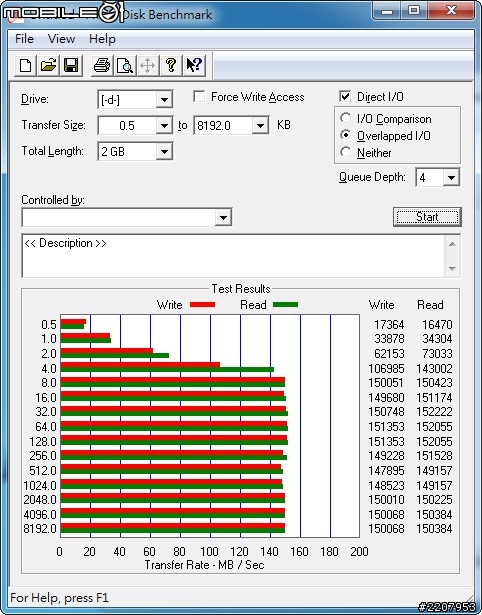Open the File menu
Viewport: 482px width, 615px height.
pyautogui.click(x=24, y=39)
